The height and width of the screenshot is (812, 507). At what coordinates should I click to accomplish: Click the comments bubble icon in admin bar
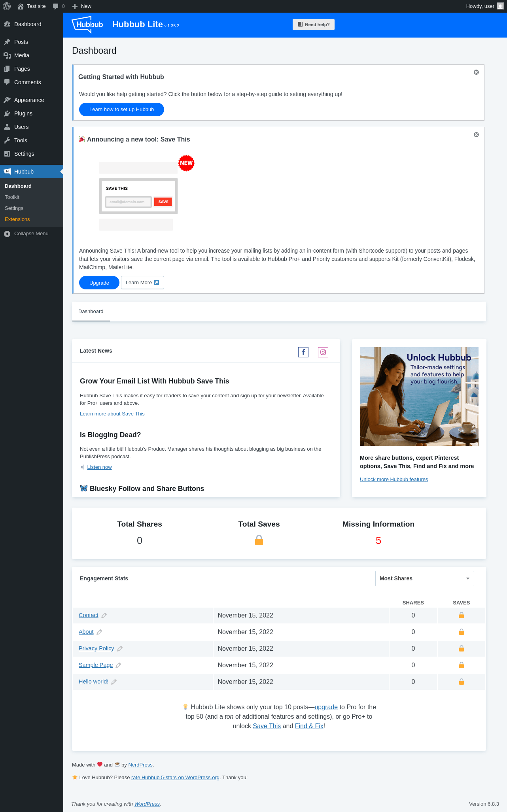[x=55, y=6]
